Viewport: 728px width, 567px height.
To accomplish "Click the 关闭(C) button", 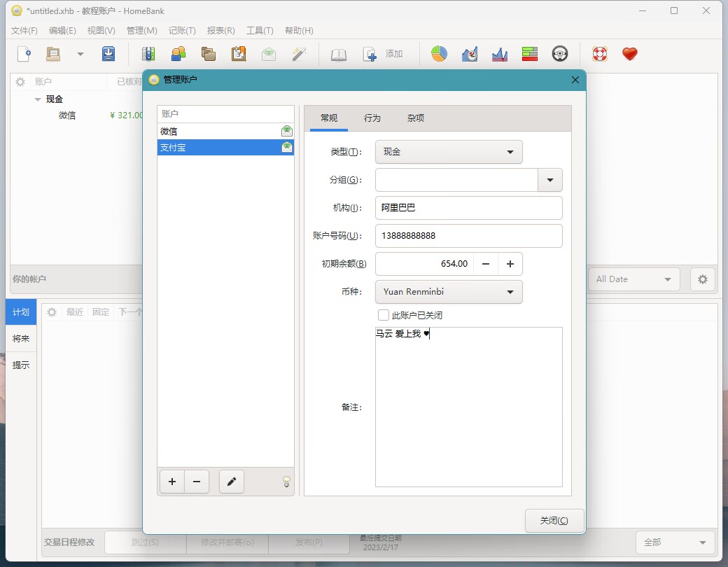I will [x=554, y=521].
